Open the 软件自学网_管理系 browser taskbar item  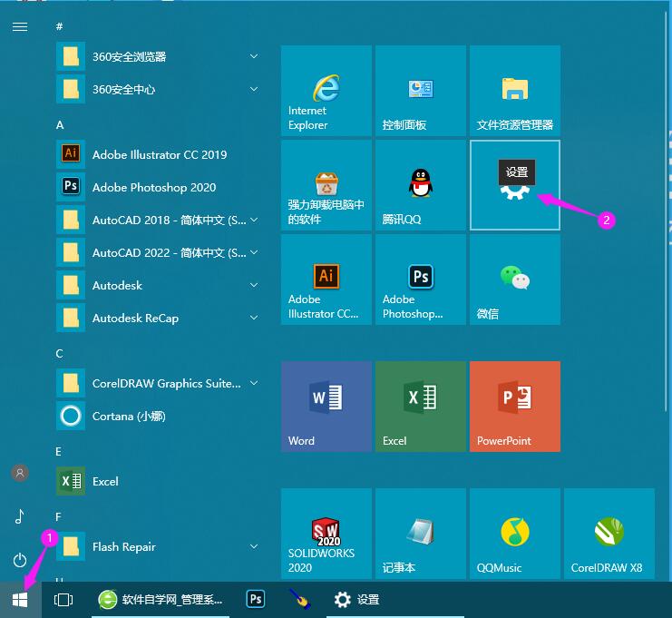(x=161, y=600)
